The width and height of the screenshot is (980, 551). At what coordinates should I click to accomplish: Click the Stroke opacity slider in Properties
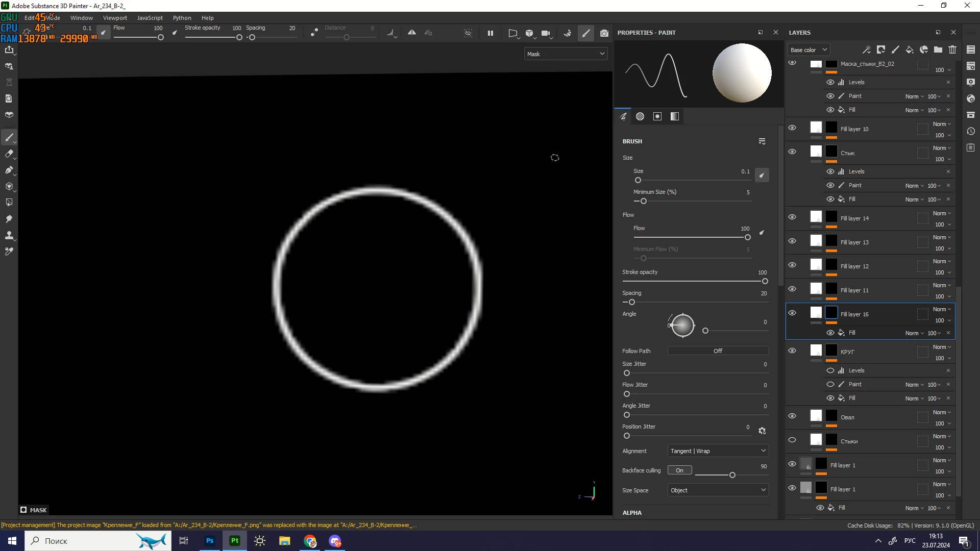pos(694,281)
